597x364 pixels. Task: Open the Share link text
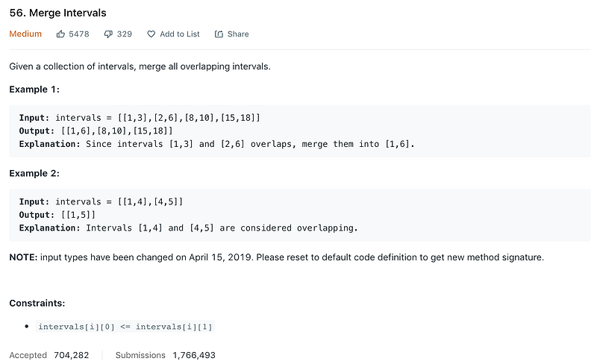pyautogui.click(x=238, y=34)
